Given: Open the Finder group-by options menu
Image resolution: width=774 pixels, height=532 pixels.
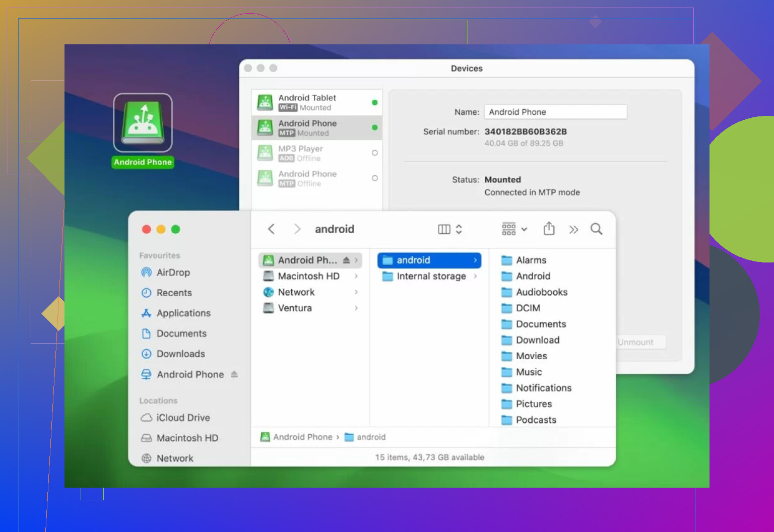Looking at the screenshot, I should (514, 229).
